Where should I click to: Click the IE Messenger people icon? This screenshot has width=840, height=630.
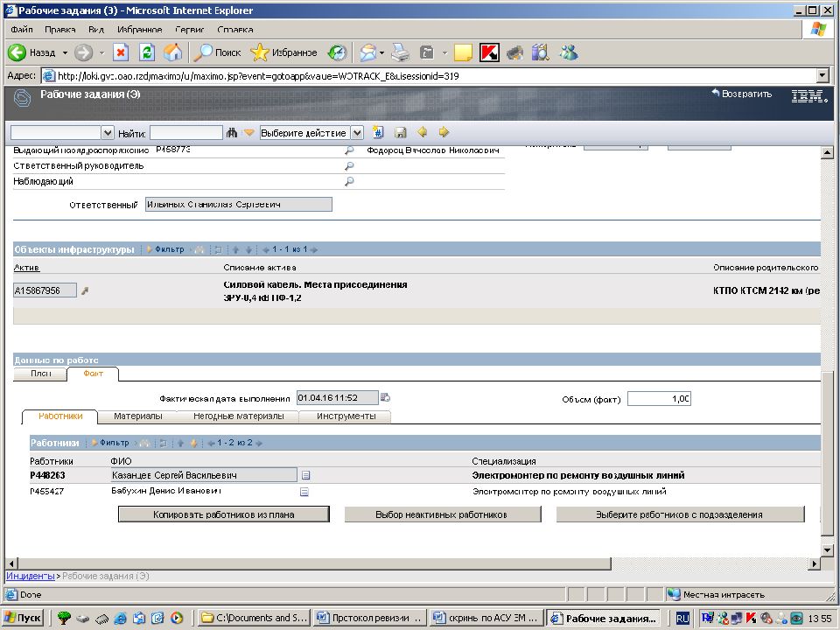click(569, 52)
